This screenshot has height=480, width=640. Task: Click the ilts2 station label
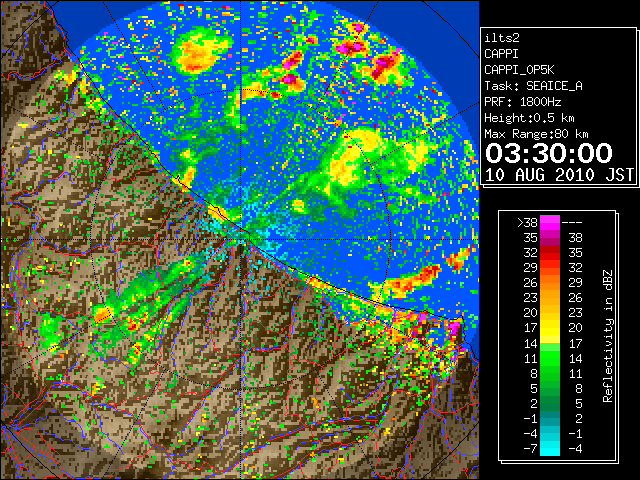click(502, 38)
